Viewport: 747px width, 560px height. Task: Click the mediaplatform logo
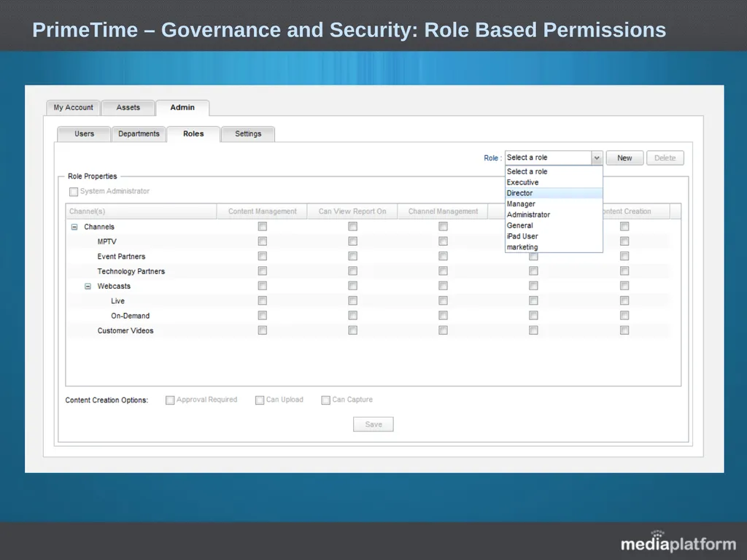pyautogui.click(x=678, y=542)
